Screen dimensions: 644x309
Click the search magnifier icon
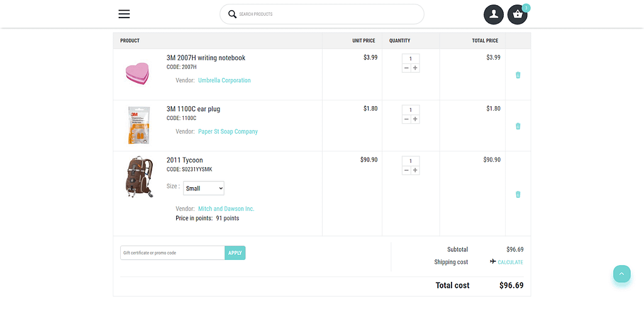click(232, 14)
